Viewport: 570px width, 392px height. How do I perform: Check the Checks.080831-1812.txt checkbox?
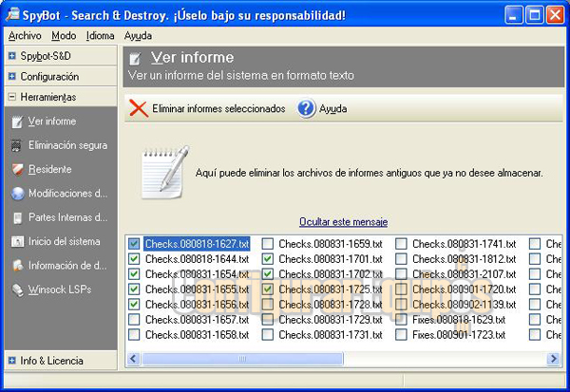[x=401, y=259]
